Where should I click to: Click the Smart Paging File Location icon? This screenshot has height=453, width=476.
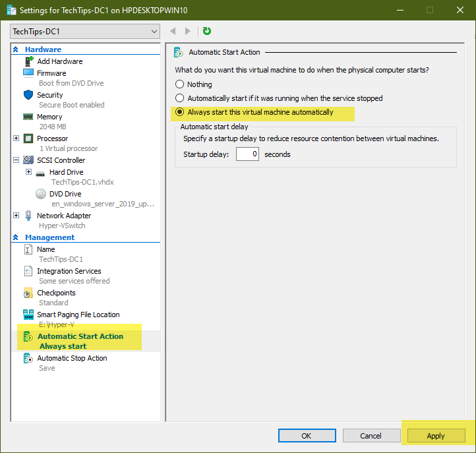point(28,315)
